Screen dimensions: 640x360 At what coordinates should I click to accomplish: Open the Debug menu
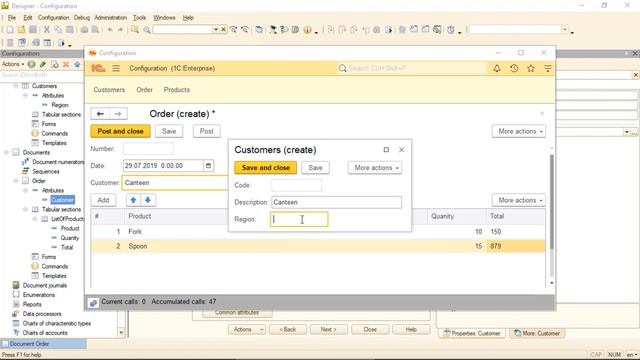pos(82,18)
